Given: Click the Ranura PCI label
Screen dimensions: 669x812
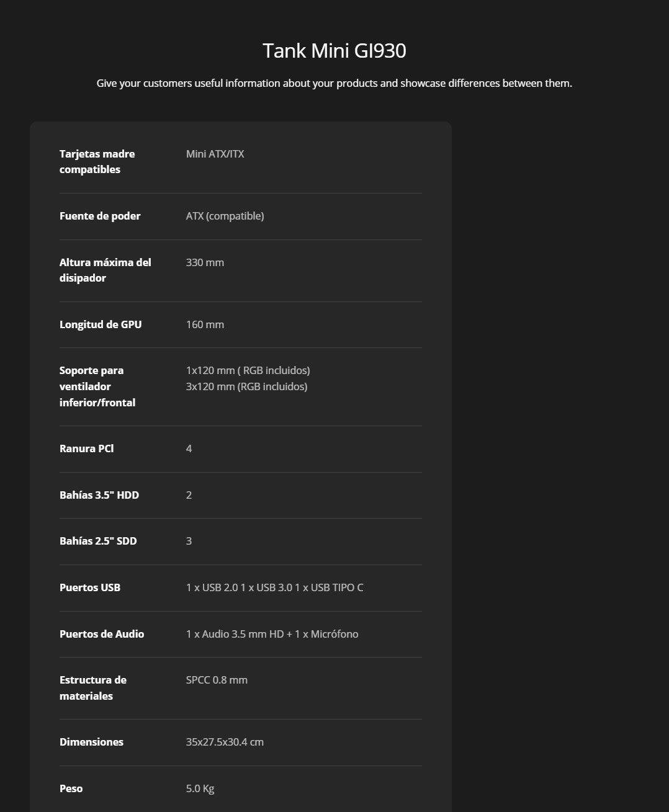Looking at the screenshot, I should pyautogui.click(x=86, y=448).
